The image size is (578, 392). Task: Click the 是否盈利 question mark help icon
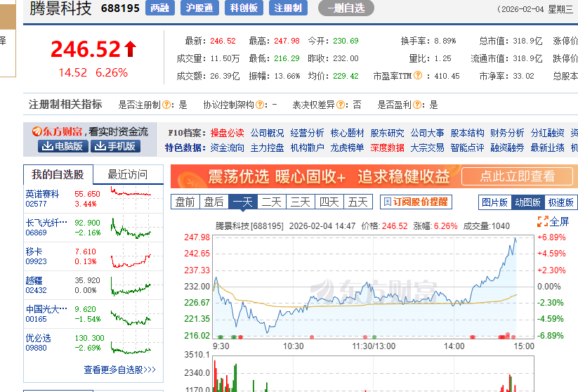tap(417, 105)
